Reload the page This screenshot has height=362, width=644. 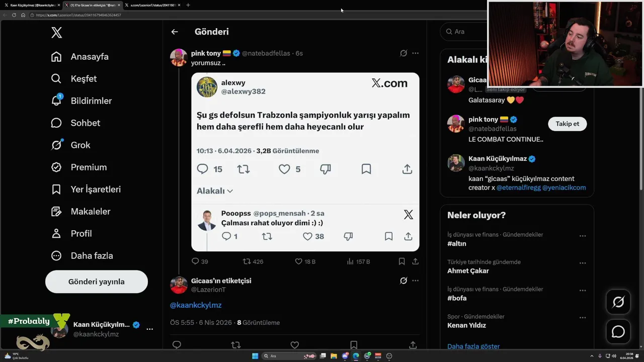pos(14,15)
